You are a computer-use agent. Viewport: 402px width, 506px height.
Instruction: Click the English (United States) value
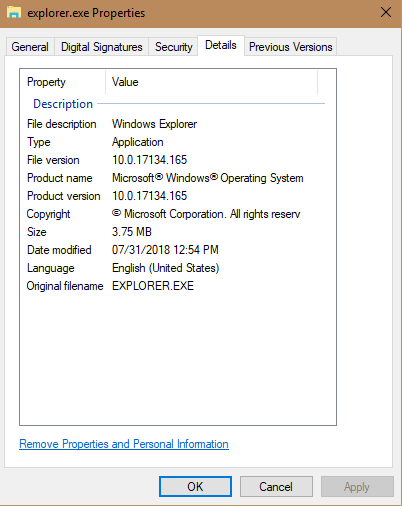pyautogui.click(x=165, y=268)
